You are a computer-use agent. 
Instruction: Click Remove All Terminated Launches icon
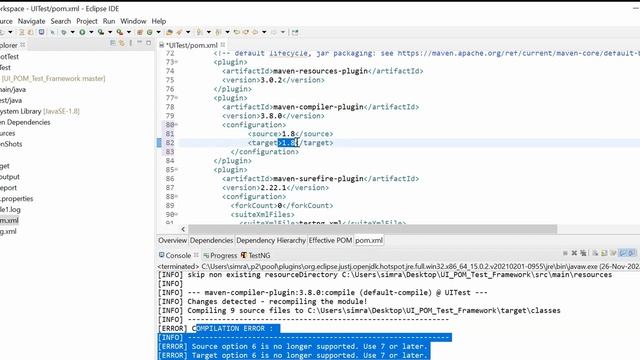point(583,253)
